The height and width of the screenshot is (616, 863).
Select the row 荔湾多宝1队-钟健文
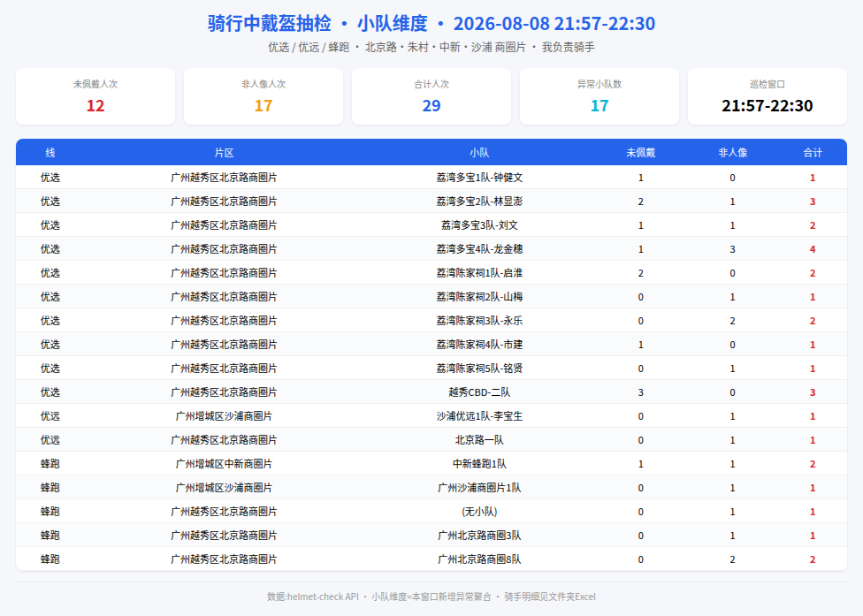coord(431,177)
